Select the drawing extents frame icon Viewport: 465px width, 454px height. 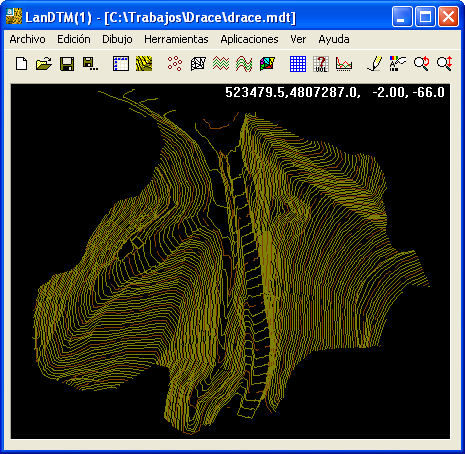click(x=121, y=64)
